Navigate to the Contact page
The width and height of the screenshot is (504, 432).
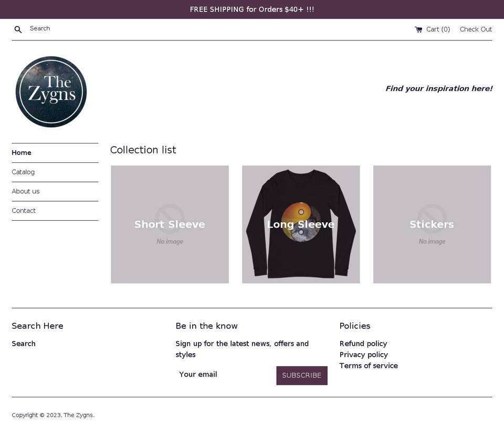pyautogui.click(x=24, y=210)
